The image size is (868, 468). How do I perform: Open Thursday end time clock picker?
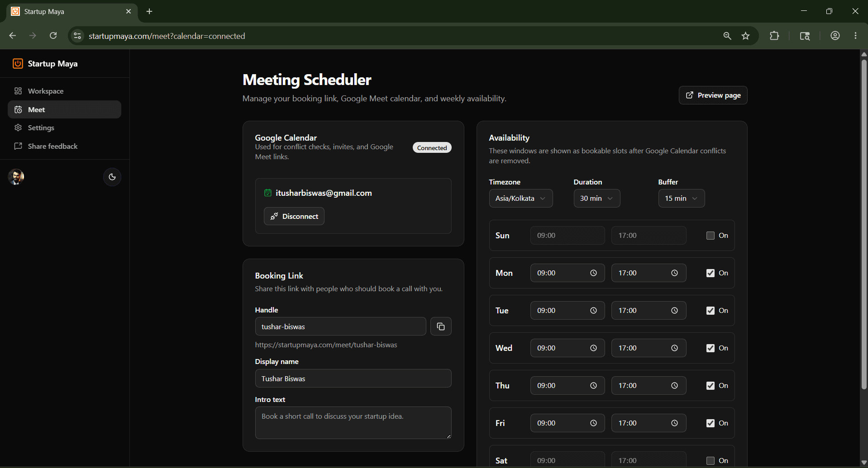674,386
